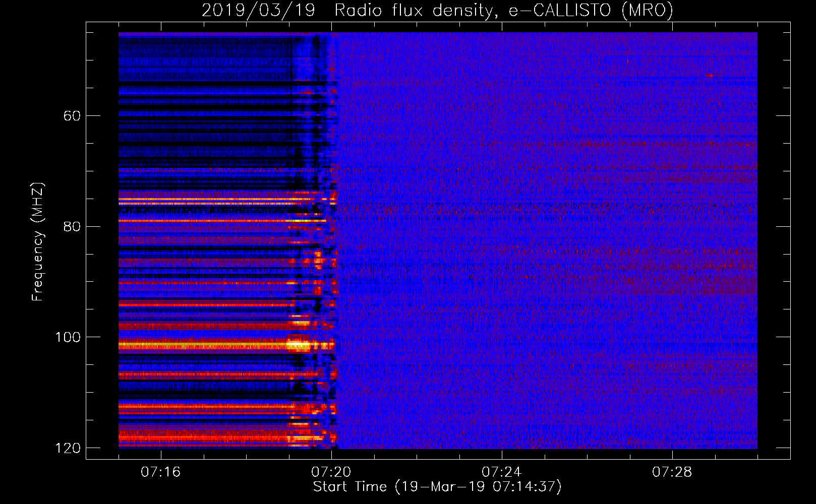
Task: Click the 60 frequency tick label
Action: click(72, 116)
